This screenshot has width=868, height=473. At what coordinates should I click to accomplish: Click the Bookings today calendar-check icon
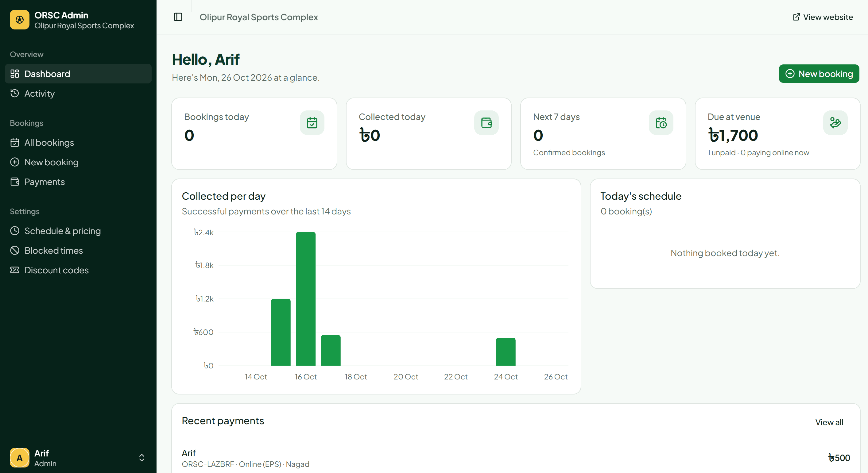coord(312,122)
